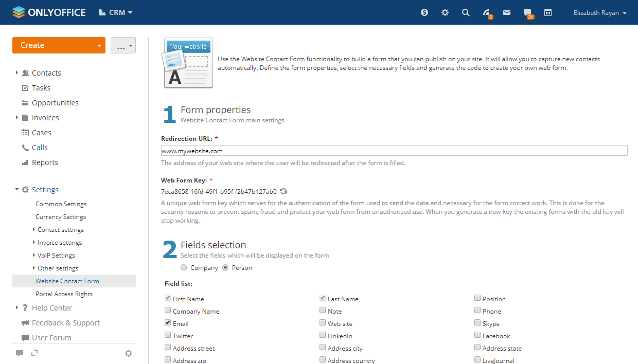Open the chat icon with 21 badge

point(527,13)
